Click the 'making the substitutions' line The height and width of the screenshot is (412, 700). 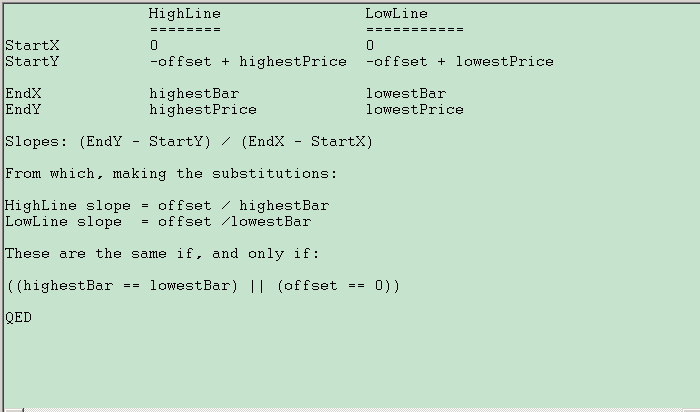[171, 174]
